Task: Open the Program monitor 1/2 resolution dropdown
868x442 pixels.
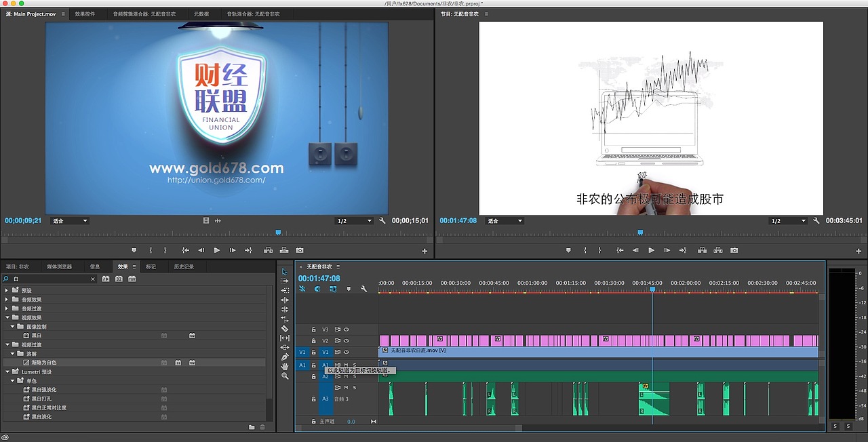Action: coord(787,221)
